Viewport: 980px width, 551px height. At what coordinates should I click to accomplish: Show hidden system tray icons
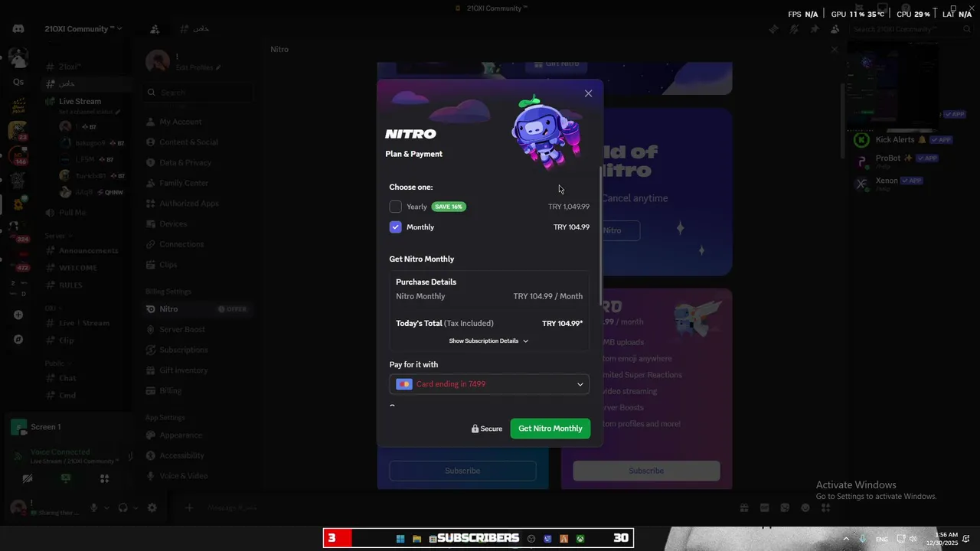(x=846, y=539)
